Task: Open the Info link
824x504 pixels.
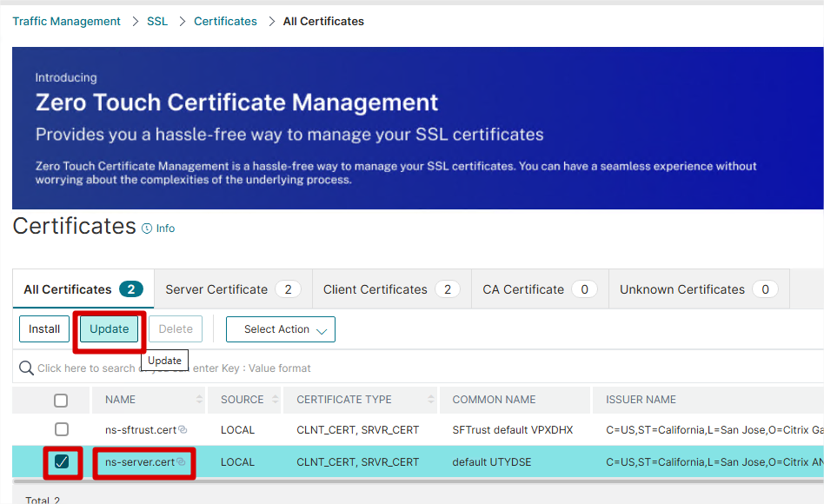Action: [165, 229]
